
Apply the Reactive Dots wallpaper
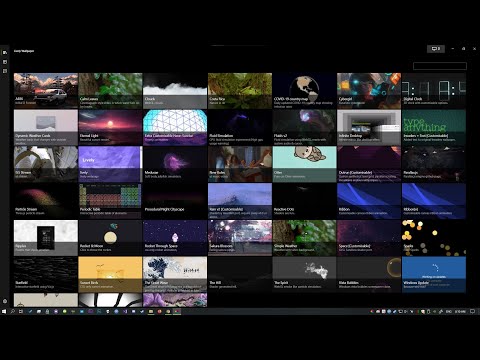click(x=304, y=201)
